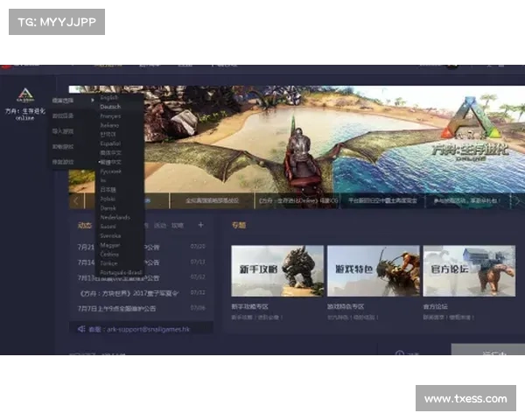Select Suomi from the language submenu
The height and width of the screenshot is (420, 525).
point(108,227)
